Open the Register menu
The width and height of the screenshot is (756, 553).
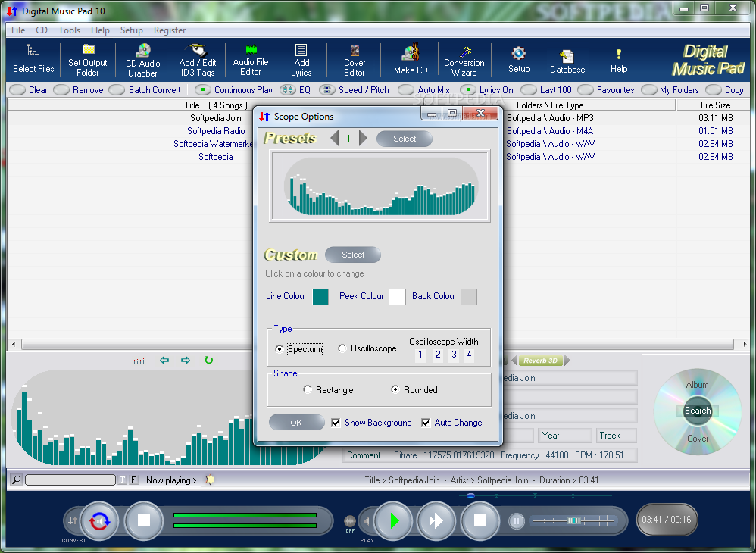[170, 30]
